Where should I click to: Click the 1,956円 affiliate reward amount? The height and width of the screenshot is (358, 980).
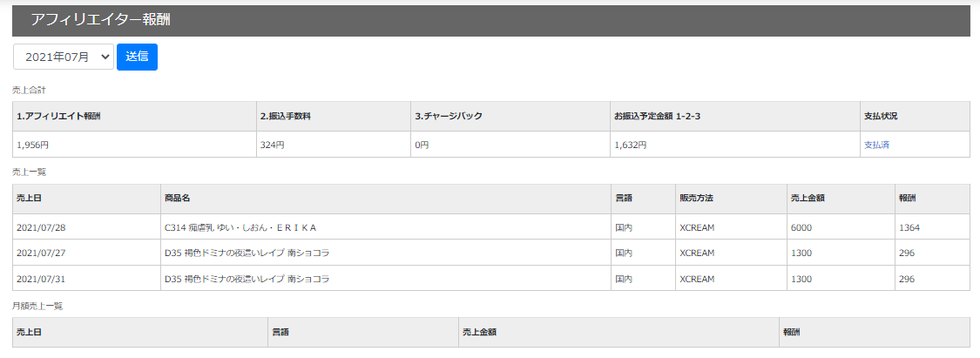pos(33,145)
